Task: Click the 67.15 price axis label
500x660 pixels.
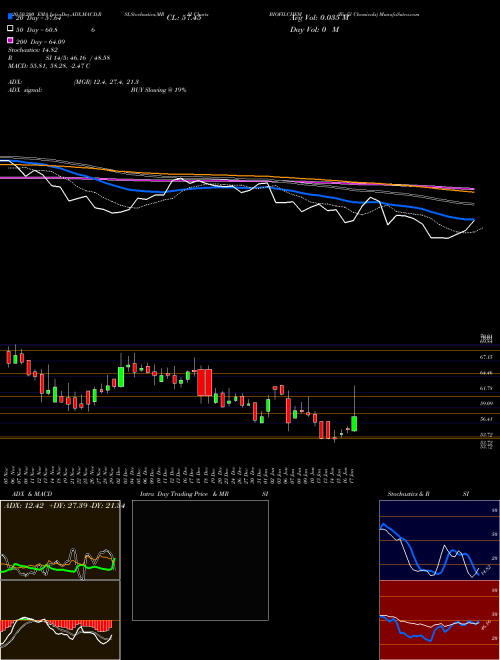Action: (486, 357)
